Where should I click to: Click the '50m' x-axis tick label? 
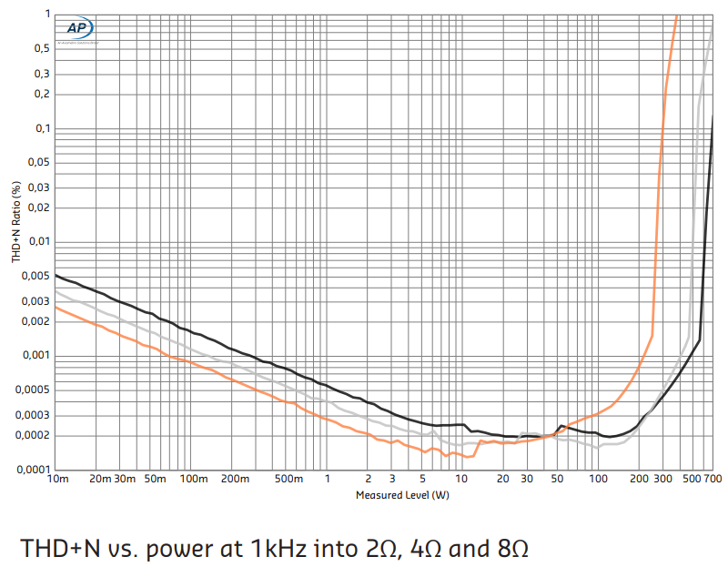point(155,479)
